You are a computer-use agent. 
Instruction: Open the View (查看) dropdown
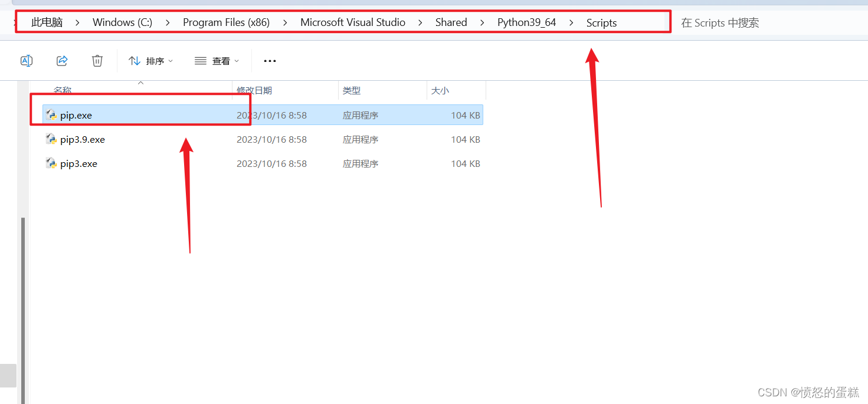tap(217, 61)
